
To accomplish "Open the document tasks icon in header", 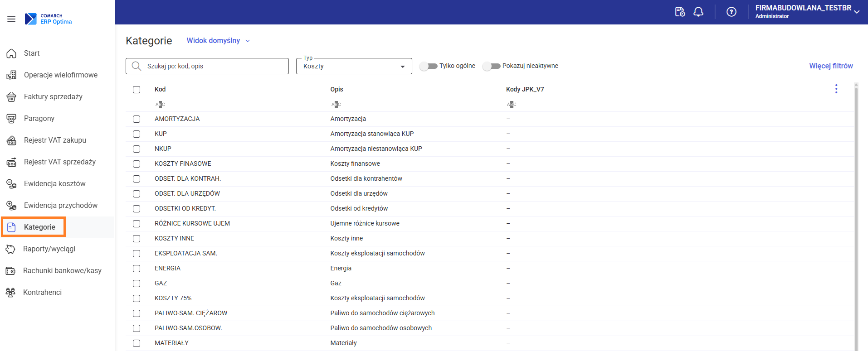I will (x=680, y=12).
